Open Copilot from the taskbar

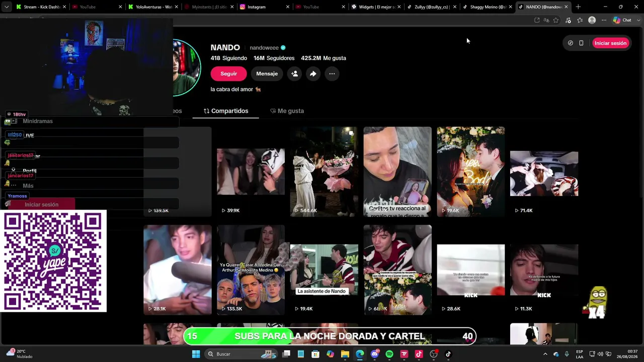click(330, 354)
